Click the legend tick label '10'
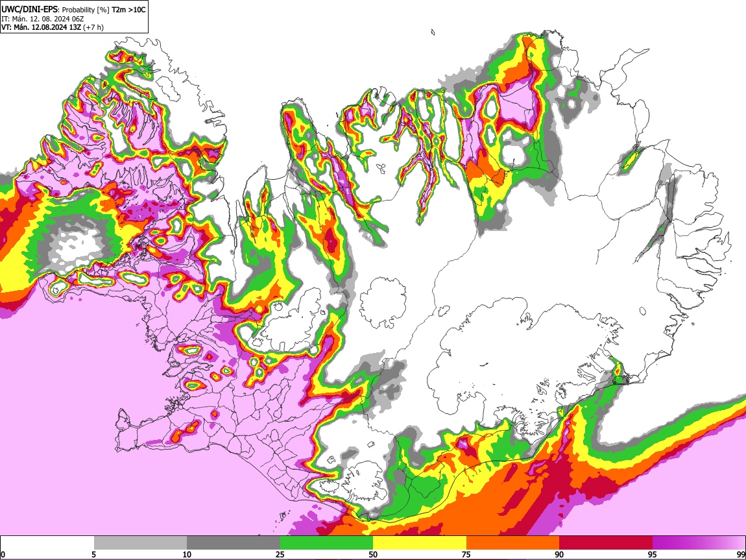746x560 pixels. (x=187, y=554)
